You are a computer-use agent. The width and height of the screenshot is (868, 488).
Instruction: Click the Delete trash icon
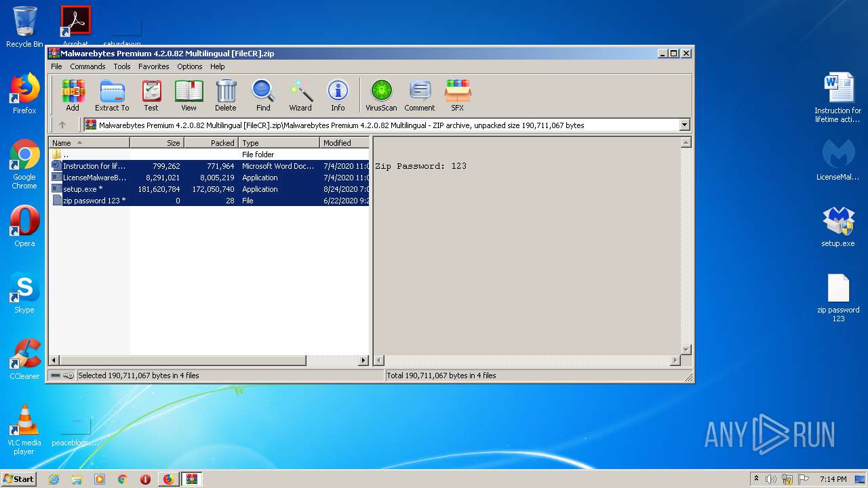tap(226, 95)
